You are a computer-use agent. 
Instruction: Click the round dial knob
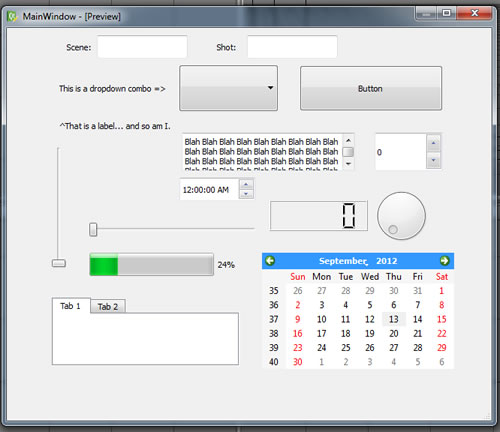401,216
